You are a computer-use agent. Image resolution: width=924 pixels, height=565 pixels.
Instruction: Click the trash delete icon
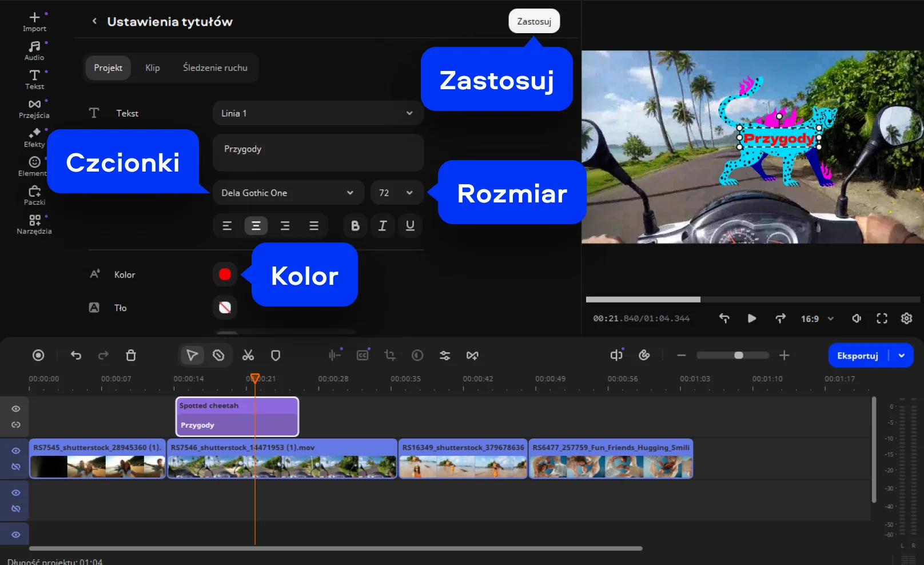[x=131, y=355]
